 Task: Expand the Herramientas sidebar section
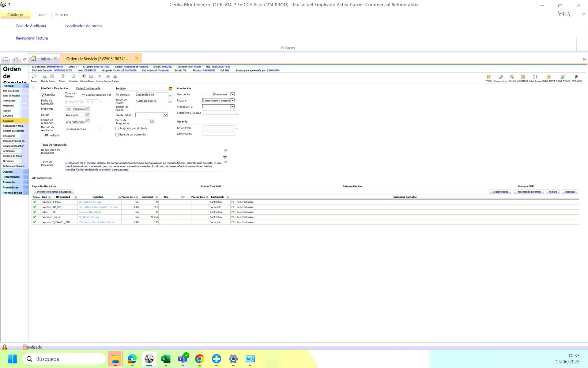[14, 177]
